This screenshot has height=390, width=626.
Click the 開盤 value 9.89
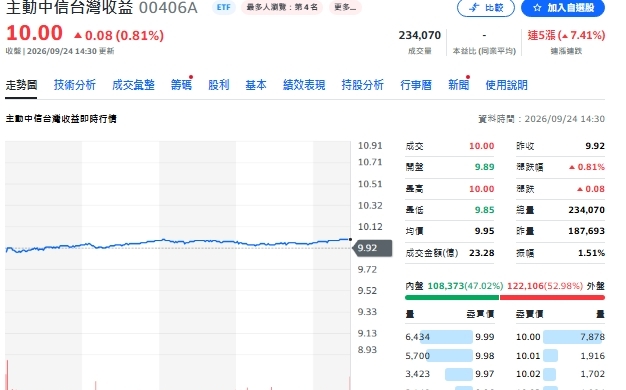pos(484,167)
